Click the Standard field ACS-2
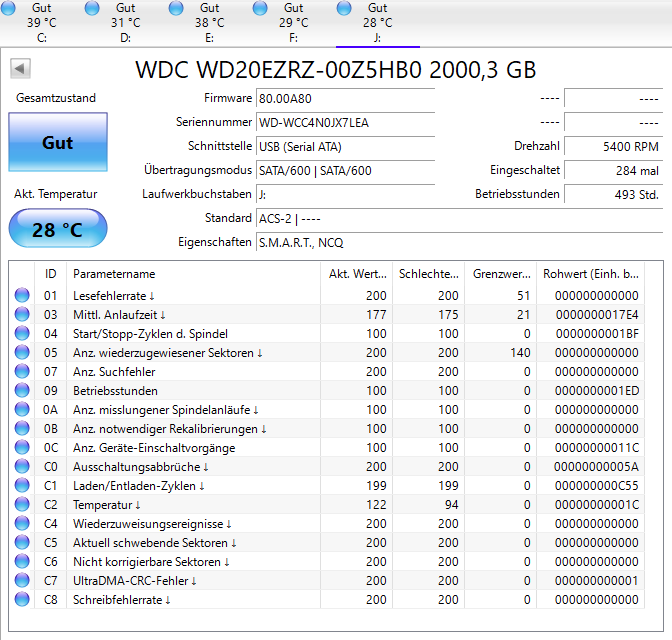Screen dimensions: 672x640 tap(459, 219)
